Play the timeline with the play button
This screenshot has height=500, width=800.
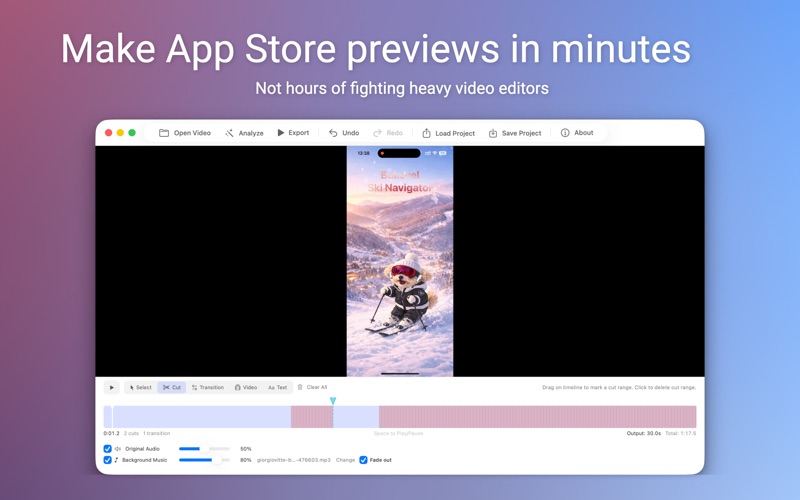click(112, 387)
